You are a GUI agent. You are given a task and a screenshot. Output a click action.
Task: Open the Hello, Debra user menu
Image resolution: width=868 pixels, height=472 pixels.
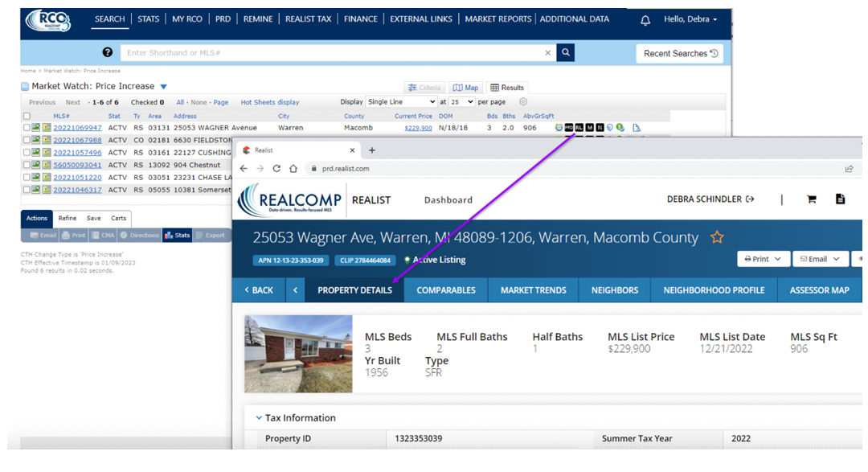click(690, 18)
